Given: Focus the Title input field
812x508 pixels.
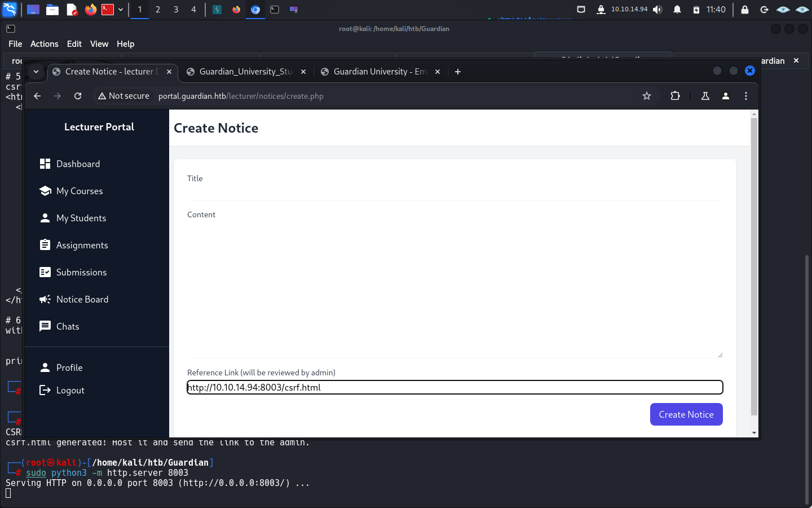Looking at the screenshot, I should click(x=454, y=193).
